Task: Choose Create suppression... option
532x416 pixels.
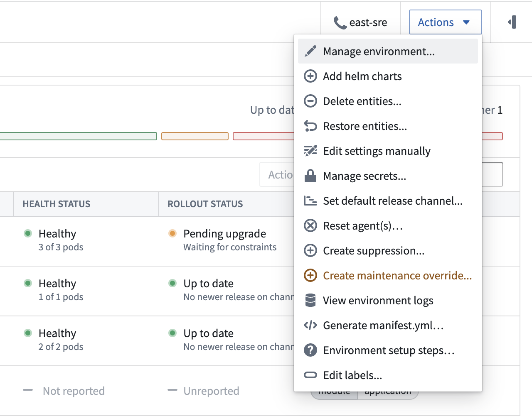Action: [x=388, y=250]
